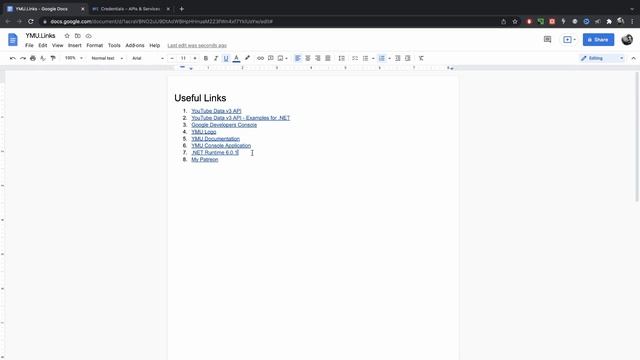Viewport: 640px width, 360px height.
Task: Click the font size input field
Action: (183, 58)
